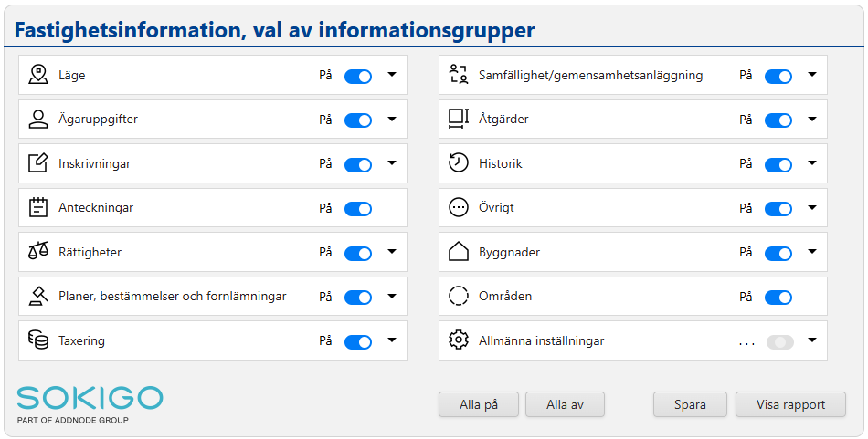The height and width of the screenshot is (439, 868).
Task: Disable the Områden switch
Action: [x=778, y=298]
